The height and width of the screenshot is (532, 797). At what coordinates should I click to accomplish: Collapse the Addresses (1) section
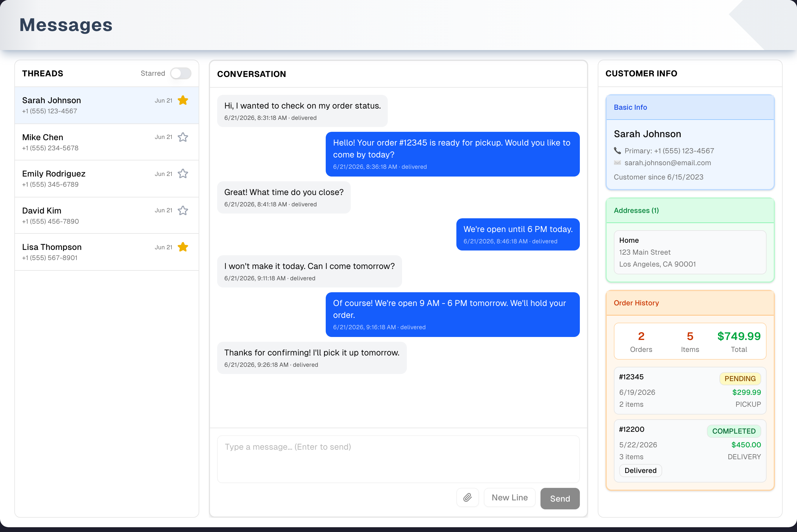tap(690, 210)
